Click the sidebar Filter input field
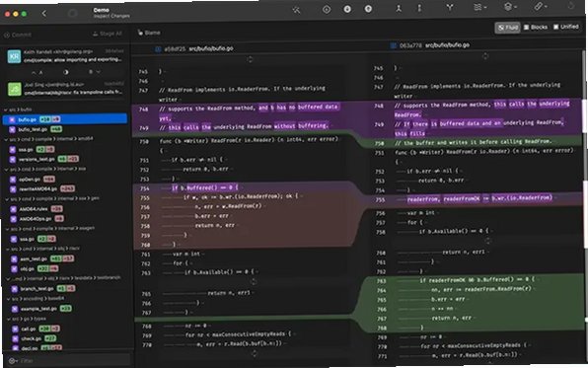 click(x=69, y=360)
